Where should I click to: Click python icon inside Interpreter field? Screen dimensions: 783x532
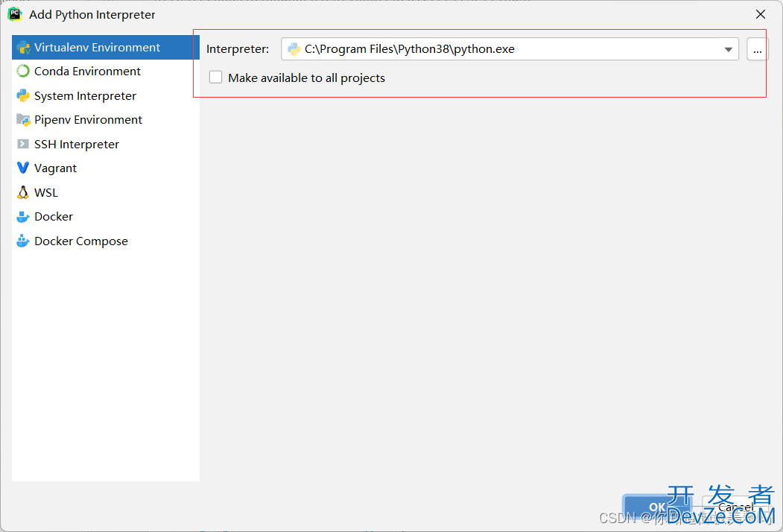pos(294,49)
